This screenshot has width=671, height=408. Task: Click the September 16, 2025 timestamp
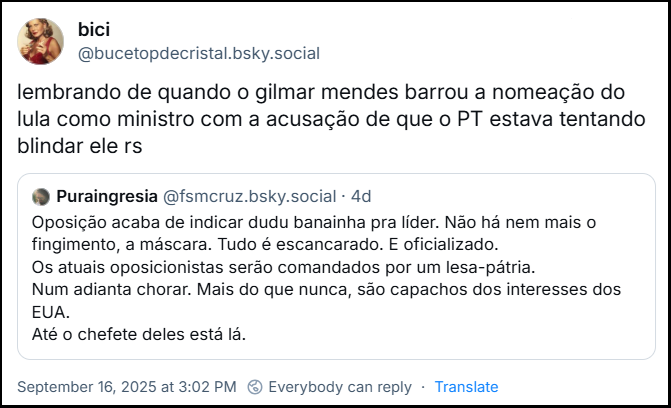point(127,387)
